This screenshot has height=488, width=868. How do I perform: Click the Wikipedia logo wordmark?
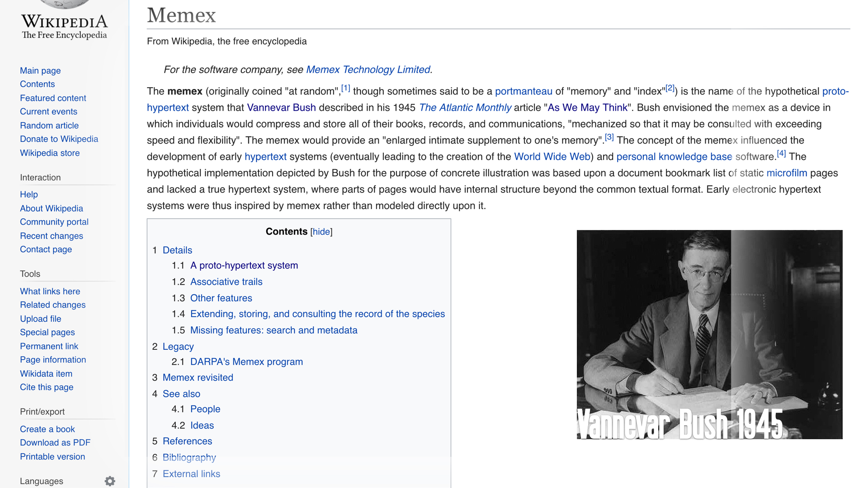point(64,22)
